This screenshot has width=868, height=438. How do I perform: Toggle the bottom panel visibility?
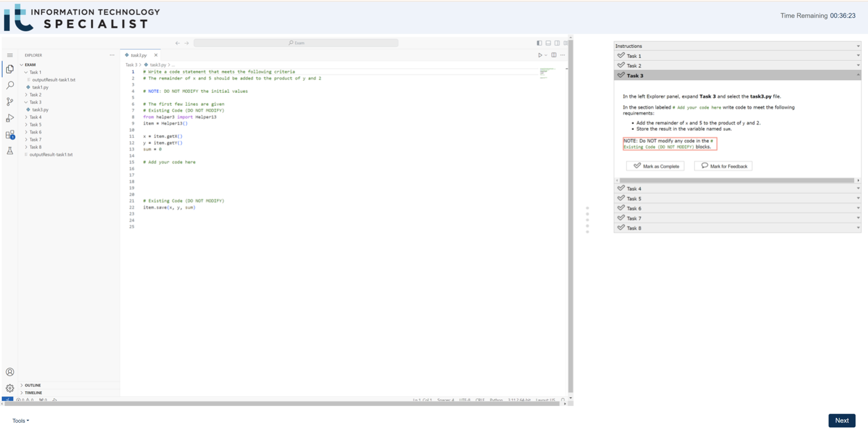(x=548, y=43)
